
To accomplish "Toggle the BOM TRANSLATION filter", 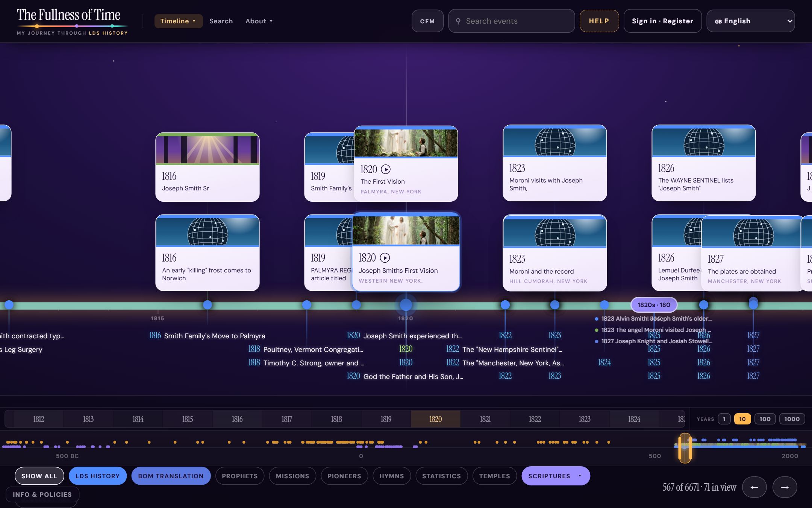I will pyautogui.click(x=171, y=476).
